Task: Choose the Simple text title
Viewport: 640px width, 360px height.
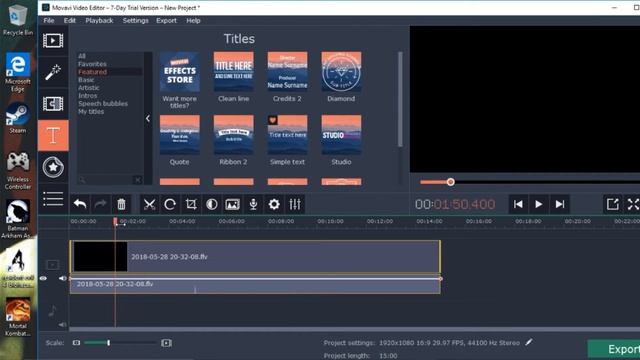Action: tap(287, 135)
